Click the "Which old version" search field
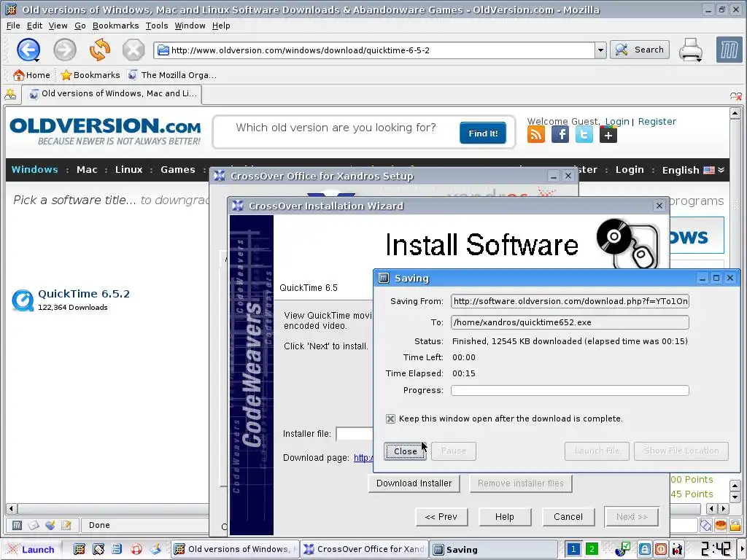This screenshot has height=560, width=747. [x=336, y=128]
